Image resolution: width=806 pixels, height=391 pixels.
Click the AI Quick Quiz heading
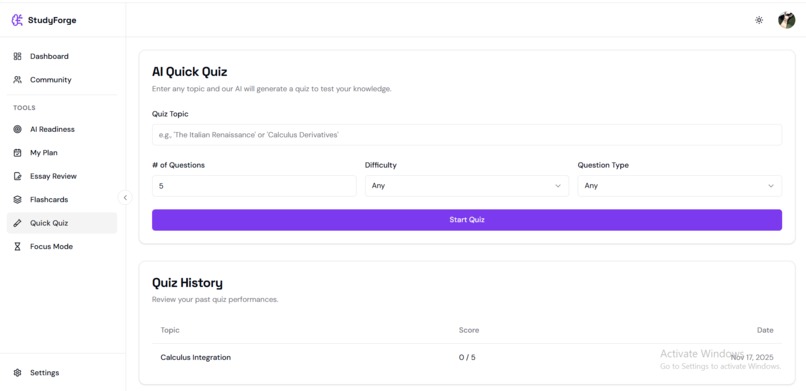point(189,71)
